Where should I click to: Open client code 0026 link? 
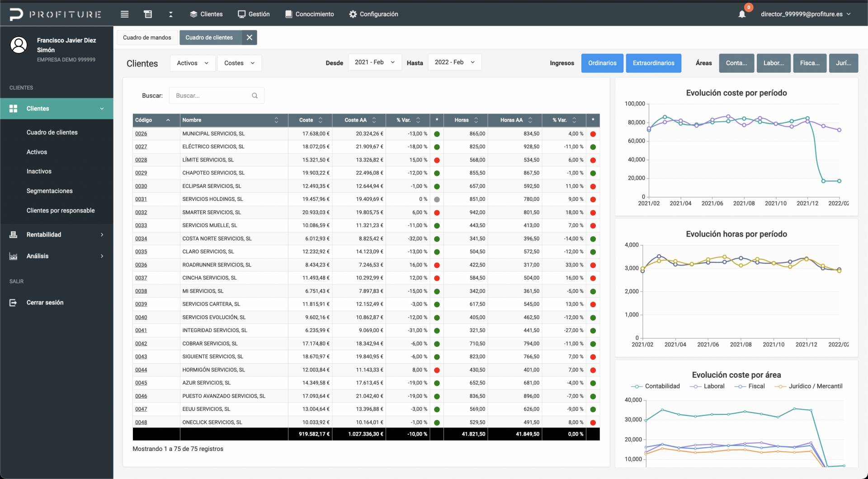pyautogui.click(x=141, y=134)
